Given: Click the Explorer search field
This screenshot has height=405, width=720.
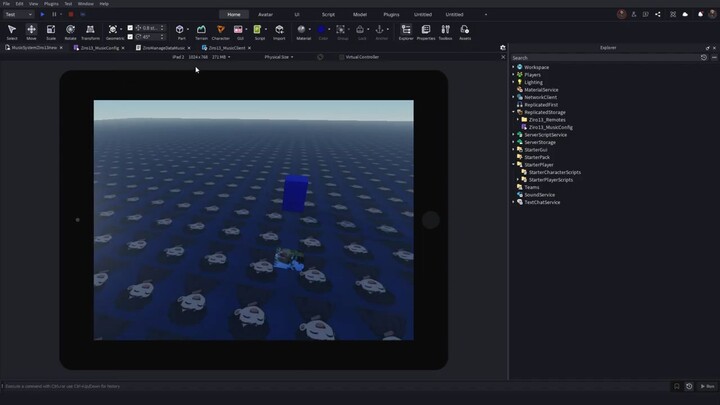Looking at the screenshot, I should point(604,58).
